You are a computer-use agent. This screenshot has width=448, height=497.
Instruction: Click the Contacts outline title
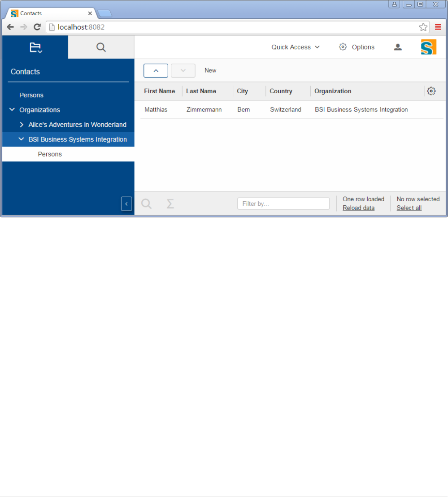[26, 72]
